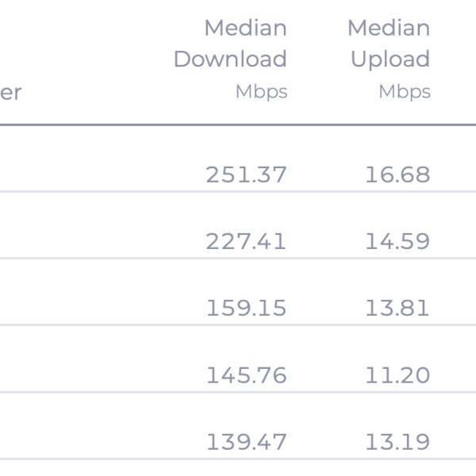Viewport: 476px width, 476px height.
Task: Click the 11.20 upload entry
Action: (x=397, y=374)
